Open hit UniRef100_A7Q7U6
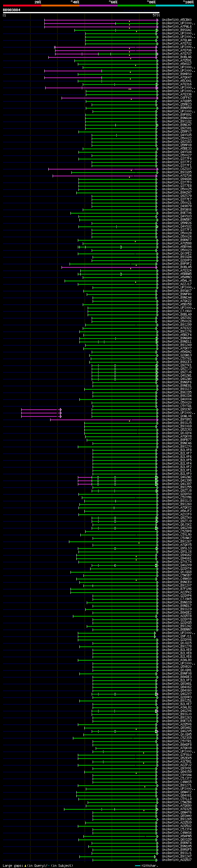Screen dimensions: 197x868 coord(176,50)
